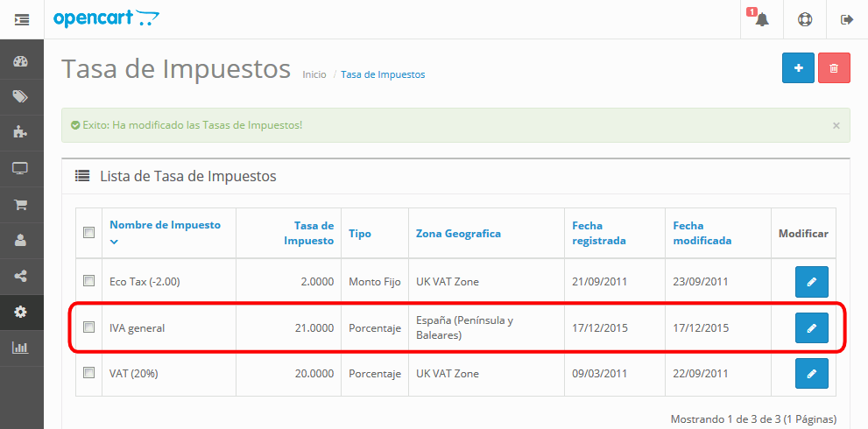This screenshot has height=429, width=868.
Task: Click the Tasa de Impuestos breadcrumb link
Action: click(x=383, y=74)
